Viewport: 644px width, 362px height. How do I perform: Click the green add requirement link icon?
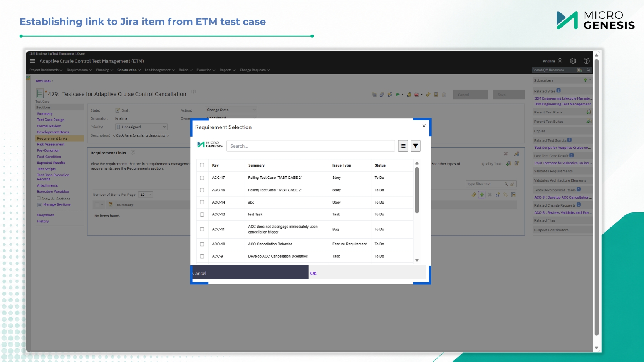(x=481, y=195)
